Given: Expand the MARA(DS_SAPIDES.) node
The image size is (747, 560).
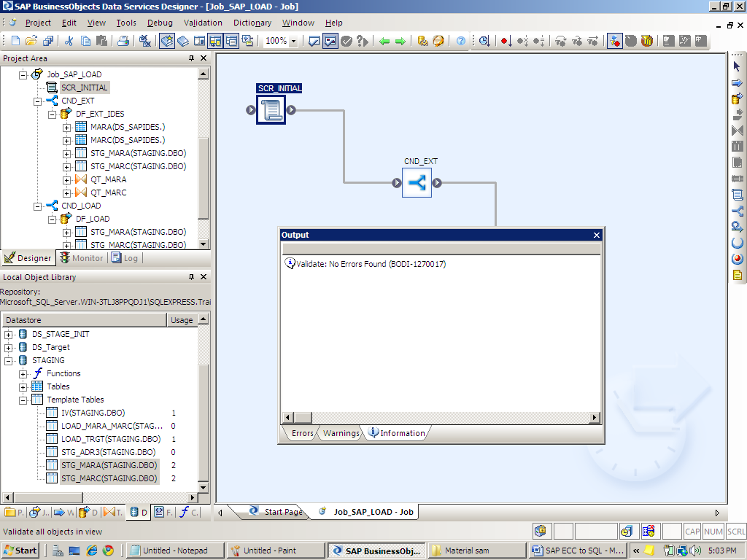Looking at the screenshot, I should [66, 127].
